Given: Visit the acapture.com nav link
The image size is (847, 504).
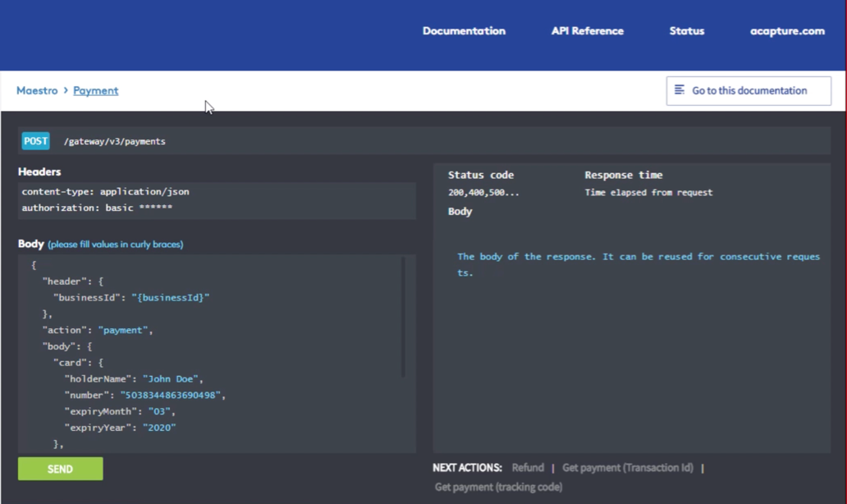Looking at the screenshot, I should (787, 31).
